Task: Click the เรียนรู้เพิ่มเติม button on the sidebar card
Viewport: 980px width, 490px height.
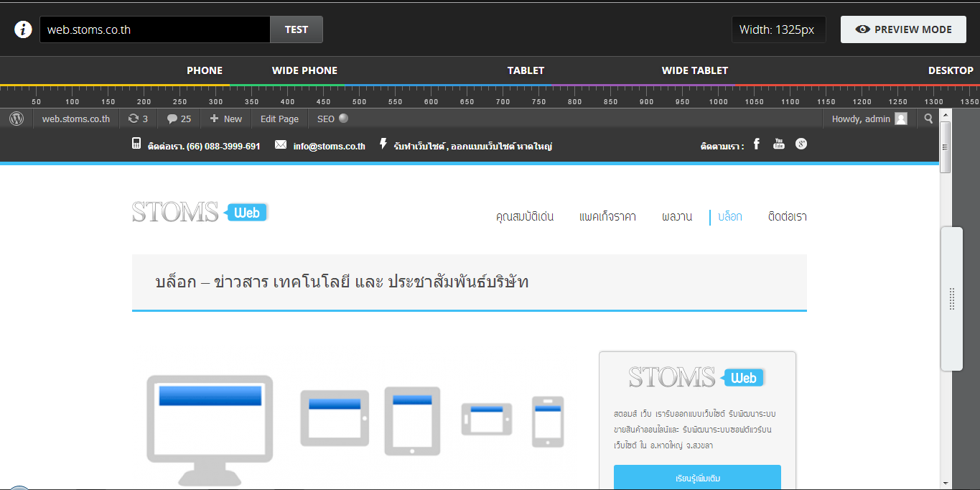Action: [x=697, y=477]
